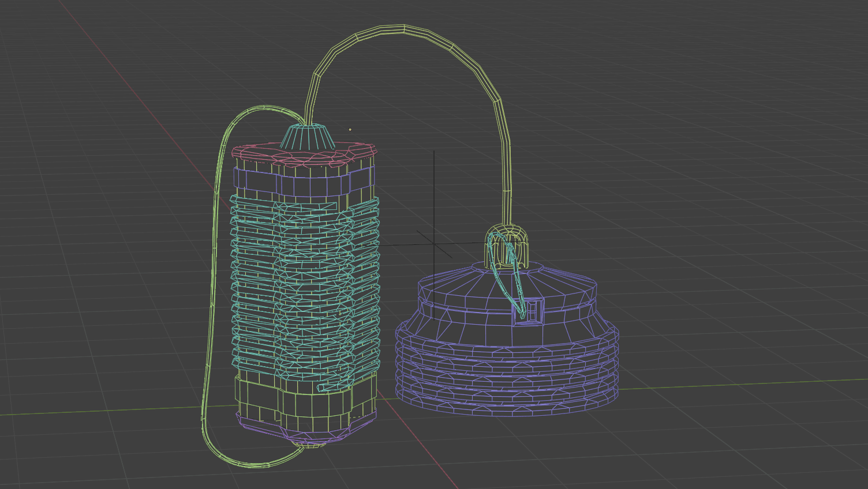Select the teal cone connector atop the cylinder

point(308,138)
